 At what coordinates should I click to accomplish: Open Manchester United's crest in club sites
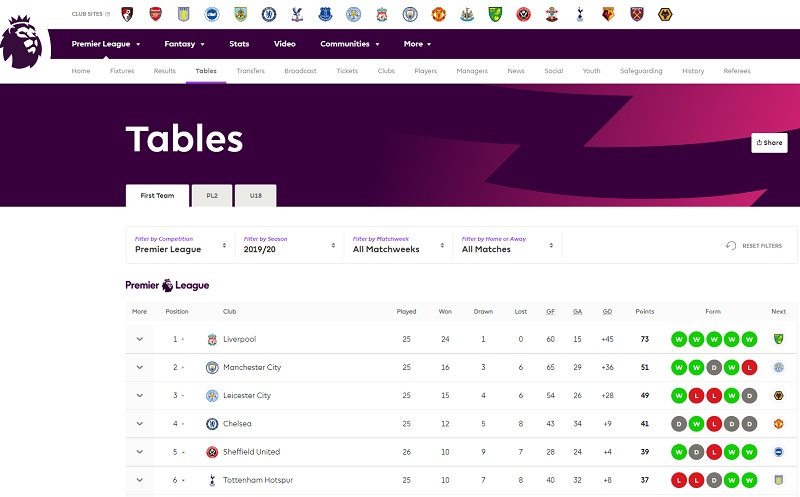tap(438, 14)
